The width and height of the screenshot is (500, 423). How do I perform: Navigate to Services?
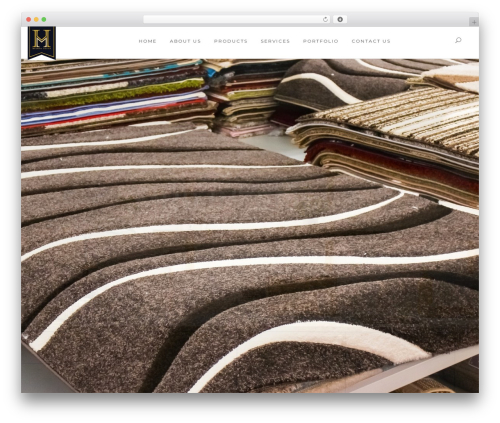[275, 41]
